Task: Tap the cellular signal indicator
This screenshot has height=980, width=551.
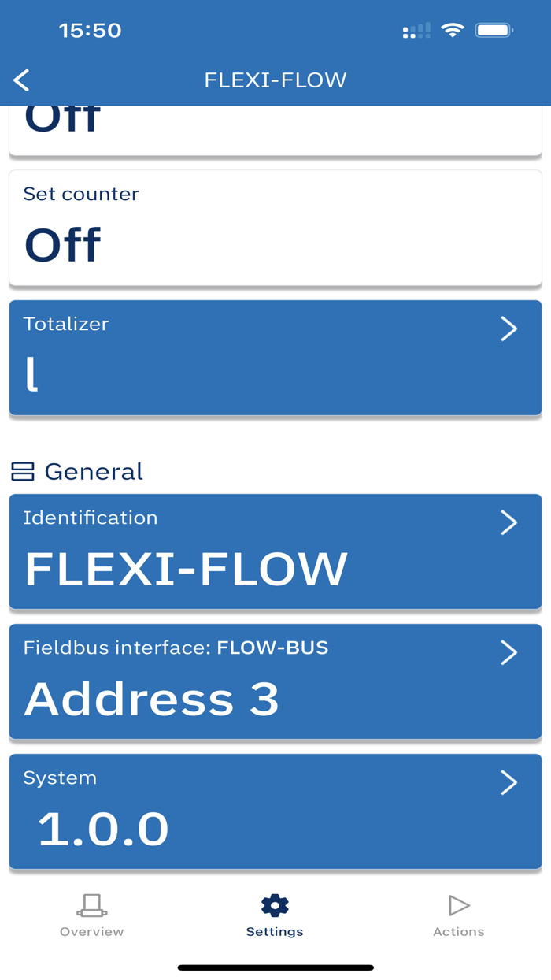Action: click(416, 30)
